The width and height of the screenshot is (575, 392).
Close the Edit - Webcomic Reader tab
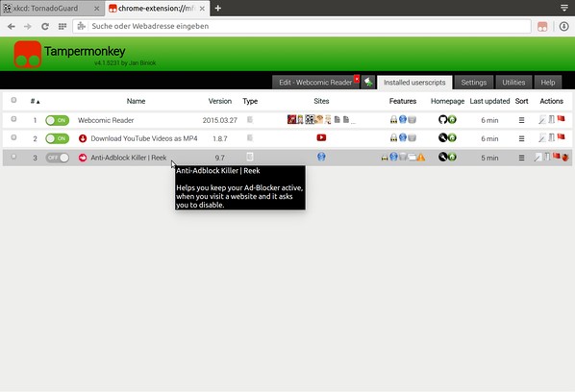coord(357,79)
